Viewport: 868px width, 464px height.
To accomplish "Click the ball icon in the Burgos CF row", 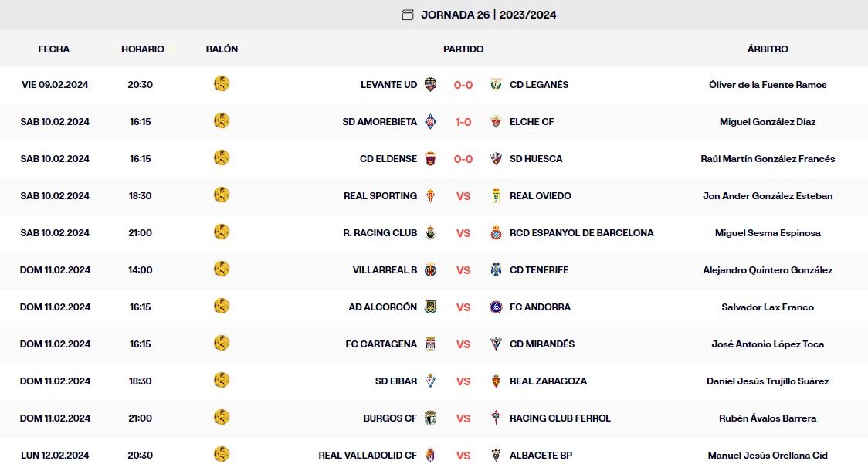I will (x=222, y=418).
